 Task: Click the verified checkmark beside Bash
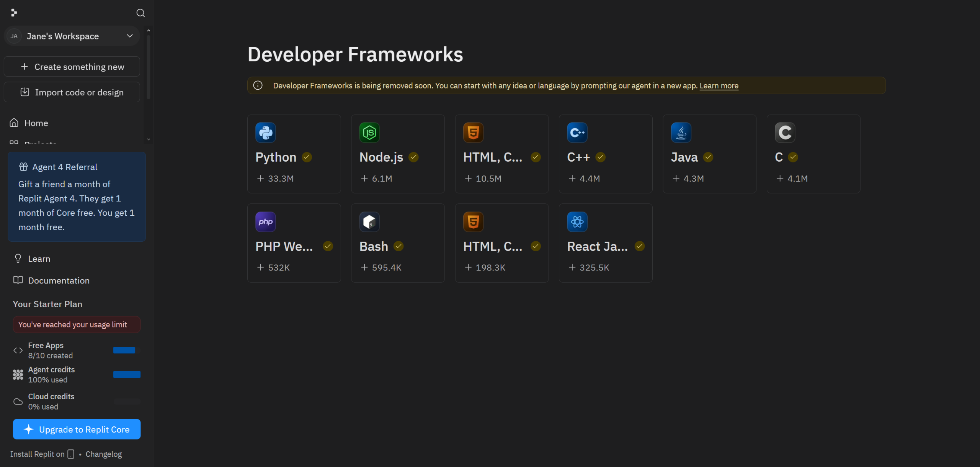399,246
